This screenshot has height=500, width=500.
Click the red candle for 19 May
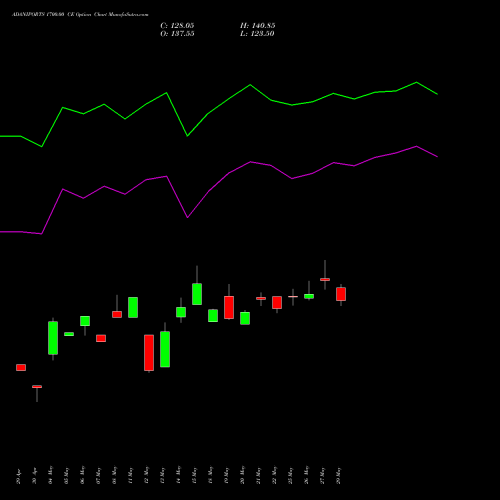tap(229, 307)
